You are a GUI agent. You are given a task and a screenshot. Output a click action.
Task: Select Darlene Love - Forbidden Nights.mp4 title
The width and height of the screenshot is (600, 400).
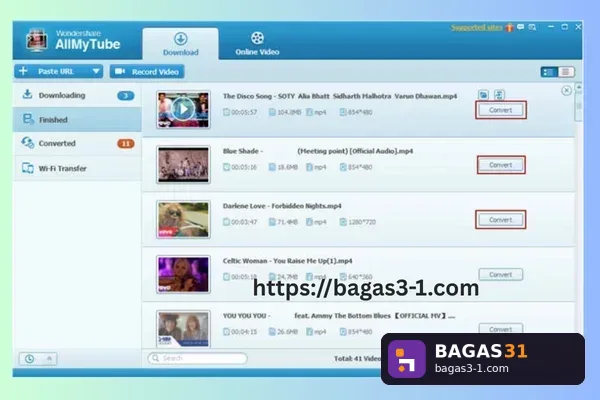click(282, 206)
